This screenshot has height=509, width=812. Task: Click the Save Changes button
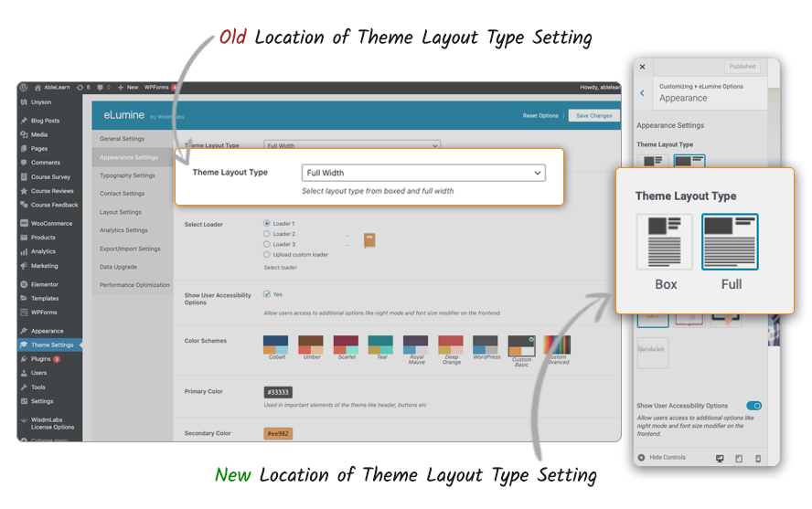pyautogui.click(x=593, y=116)
